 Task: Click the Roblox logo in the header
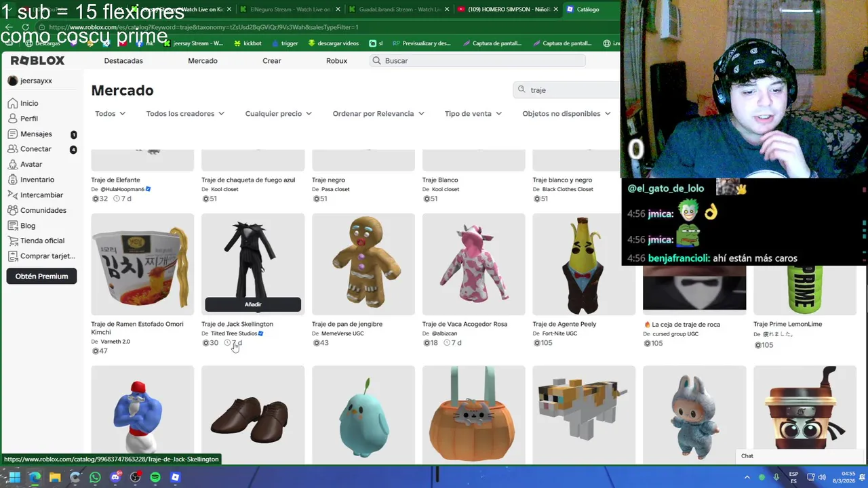click(37, 60)
